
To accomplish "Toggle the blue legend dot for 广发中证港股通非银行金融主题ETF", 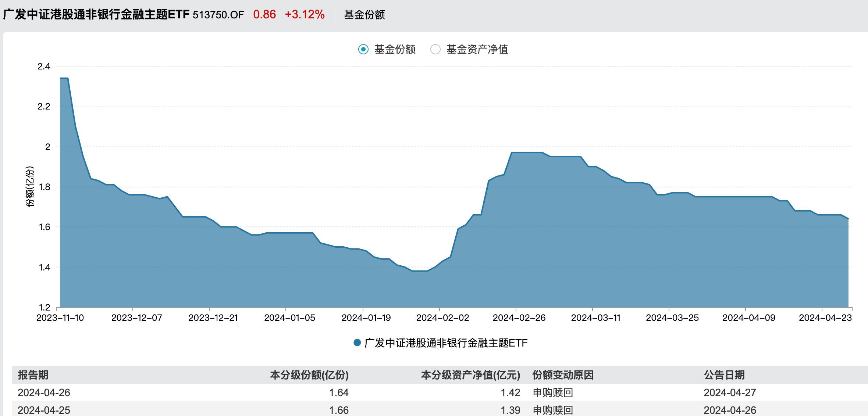I will tap(357, 343).
